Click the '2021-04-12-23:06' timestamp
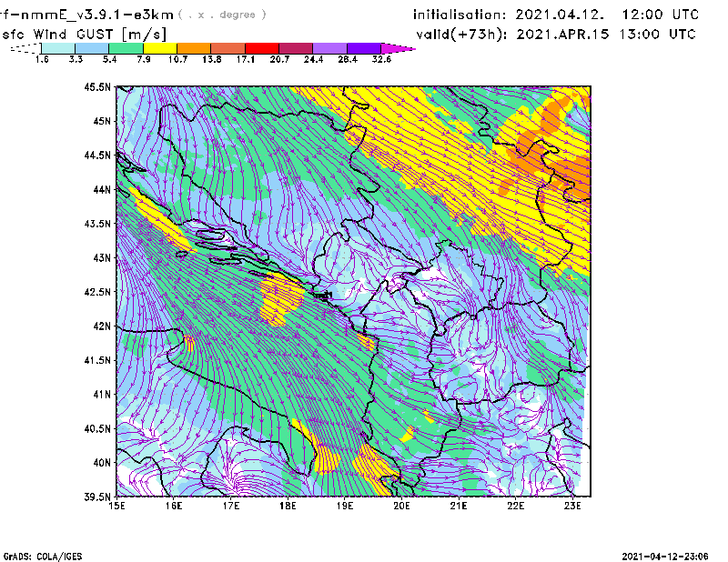This screenshot has height=562, width=728. [665, 557]
